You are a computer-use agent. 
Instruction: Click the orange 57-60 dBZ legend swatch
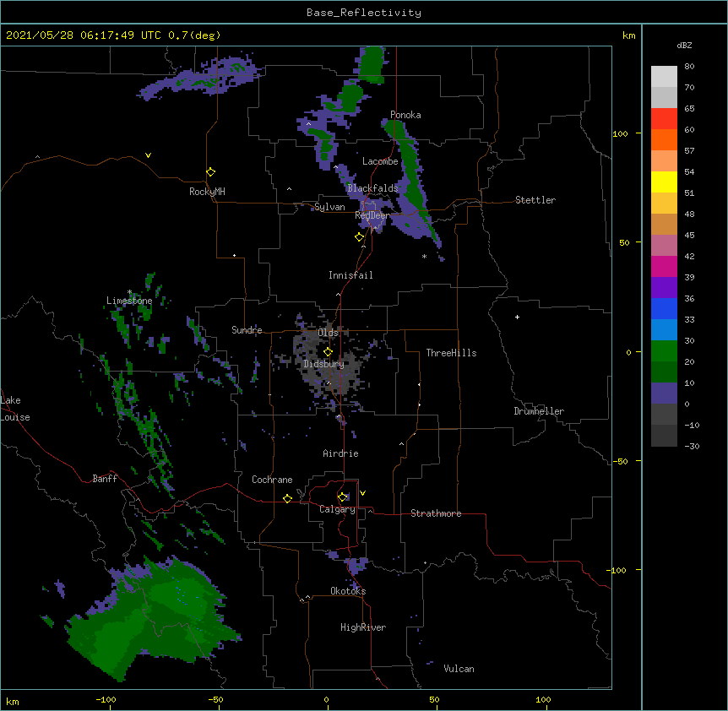(x=664, y=139)
